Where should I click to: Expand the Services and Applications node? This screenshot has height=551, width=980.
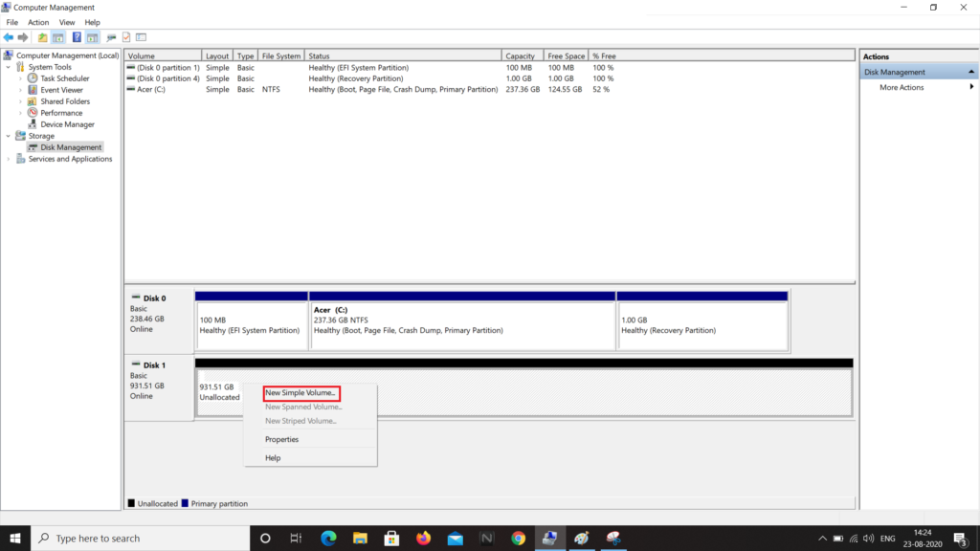(x=8, y=159)
